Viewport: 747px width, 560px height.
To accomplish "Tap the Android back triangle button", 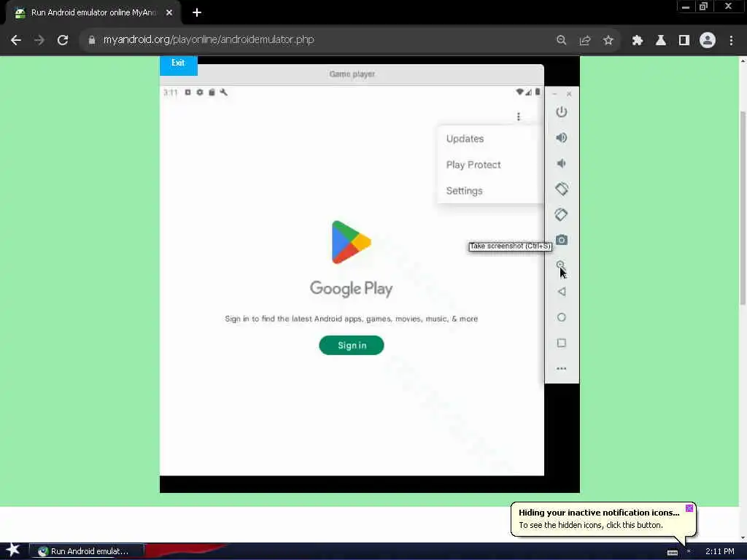I will (561, 292).
